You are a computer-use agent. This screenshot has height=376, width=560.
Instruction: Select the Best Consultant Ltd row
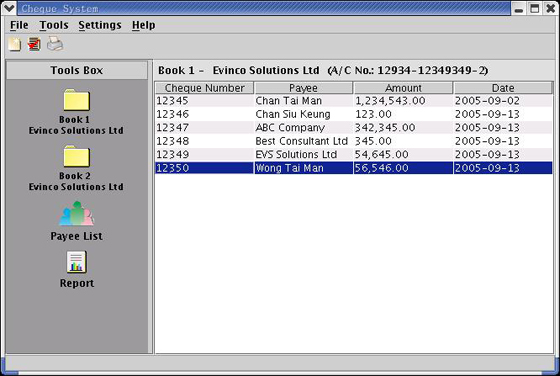point(354,141)
